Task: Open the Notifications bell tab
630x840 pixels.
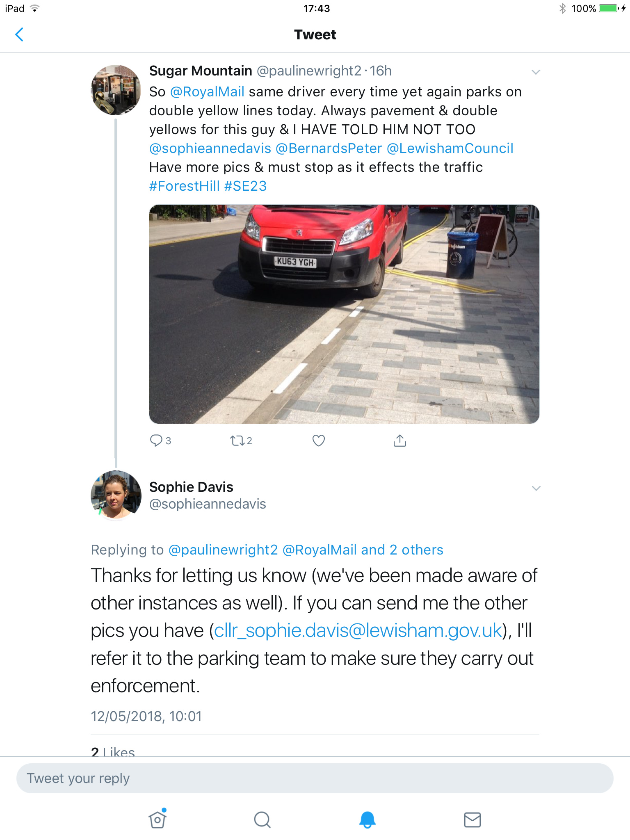Action: tap(367, 819)
